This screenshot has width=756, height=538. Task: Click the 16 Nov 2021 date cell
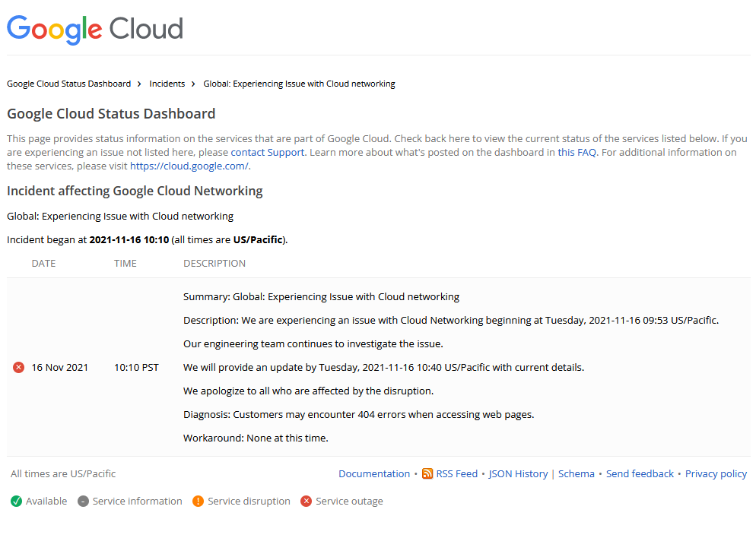coord(60,368)
